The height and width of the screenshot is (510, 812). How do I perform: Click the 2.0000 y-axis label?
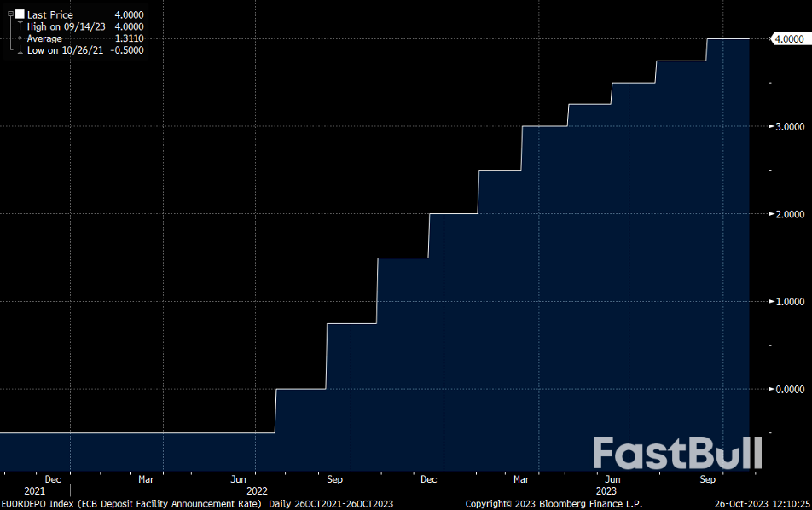[x=788, y=214]
